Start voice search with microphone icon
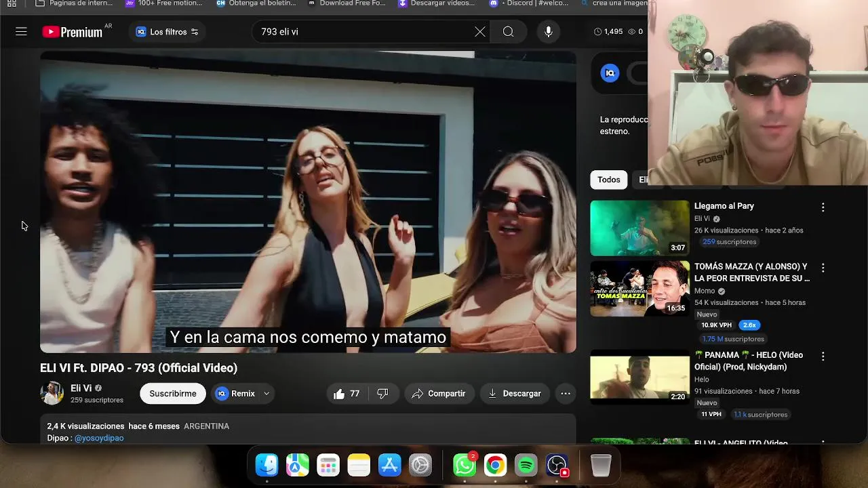Viewport: 868px width, 488px height. [x=548, y=32]
